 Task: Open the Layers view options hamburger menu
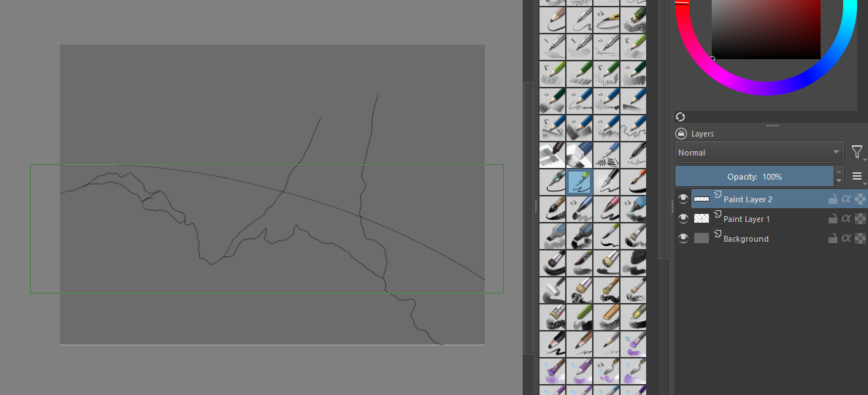coord(857,176)
